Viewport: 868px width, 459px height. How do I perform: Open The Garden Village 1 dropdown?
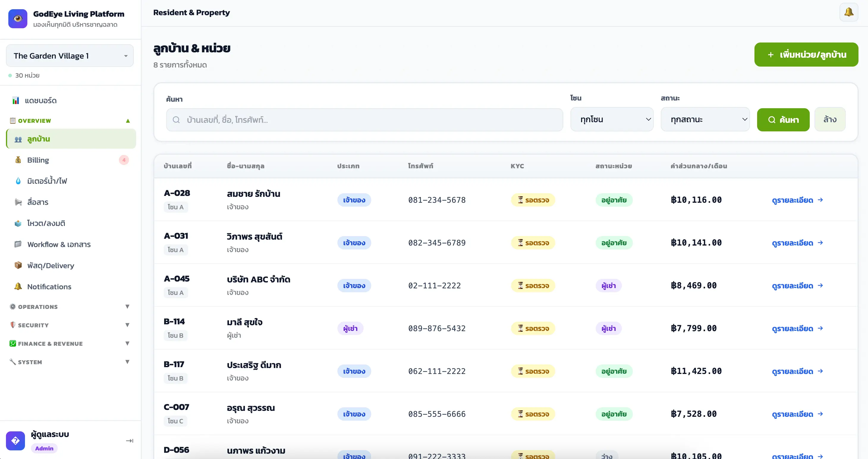coord(70,56)
